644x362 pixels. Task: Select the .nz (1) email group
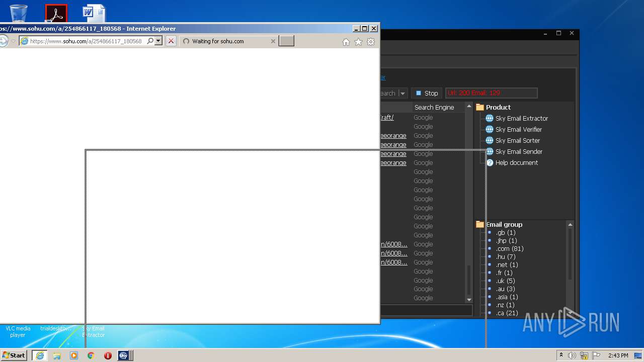coord(505,305)
